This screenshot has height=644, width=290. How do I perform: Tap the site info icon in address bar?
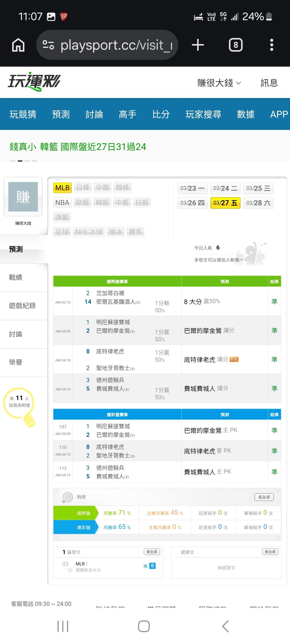pos(48,45)
